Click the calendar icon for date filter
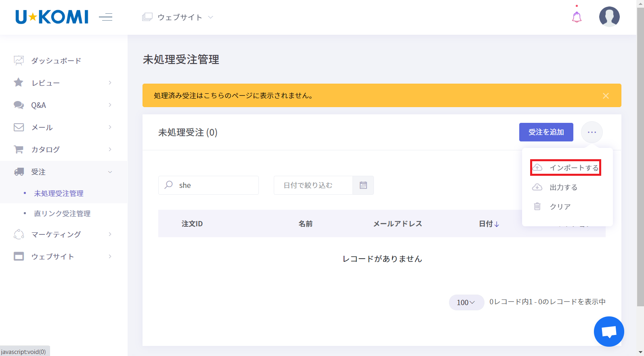Image resolution: width=644 pixels, height=356 pixels. tap(363, 185)
